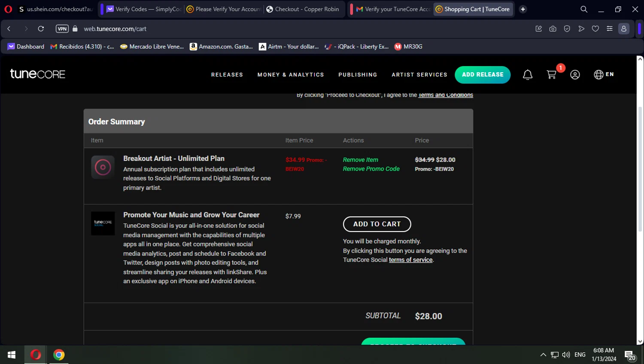Open the volume control tray icon
644x364 pixels.
point(566,355)
